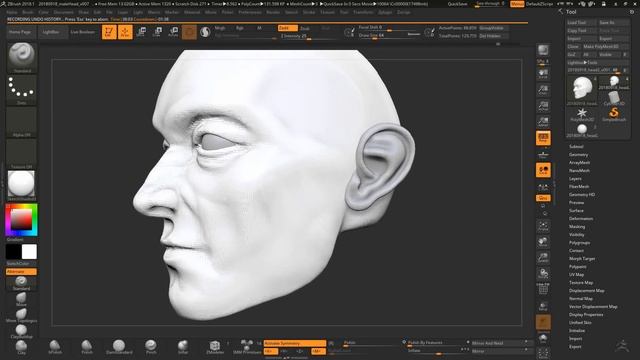This screenshot has height=360, width=640.
Task: Expand the UV Map section
Action: click(577, 275)
